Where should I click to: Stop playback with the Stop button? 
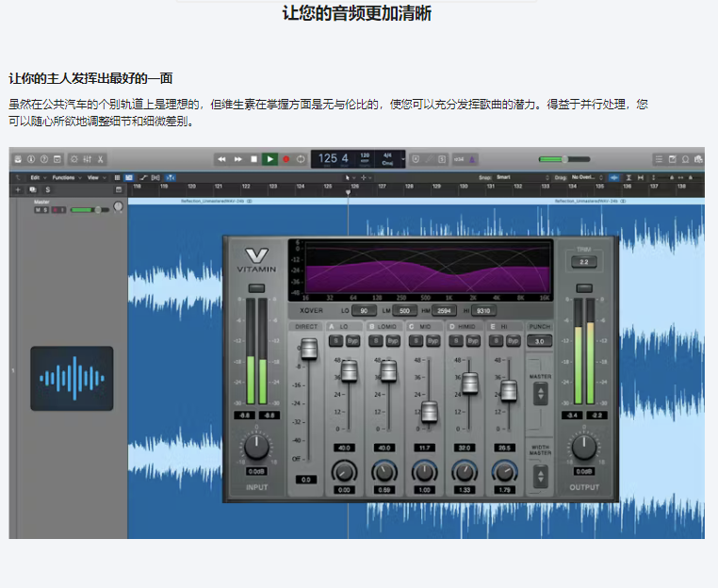(254, 159)
